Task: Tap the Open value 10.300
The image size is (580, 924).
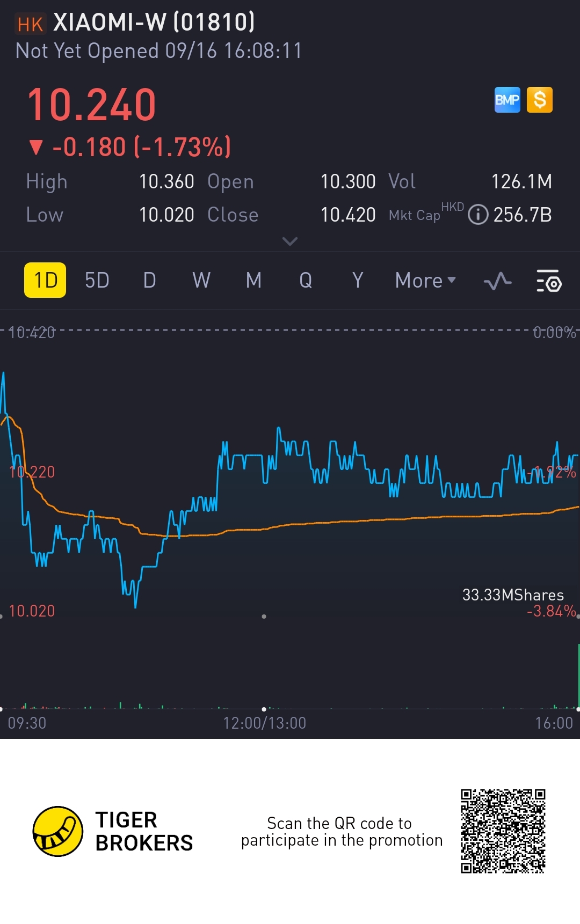Action: click(x=348, y=181)
